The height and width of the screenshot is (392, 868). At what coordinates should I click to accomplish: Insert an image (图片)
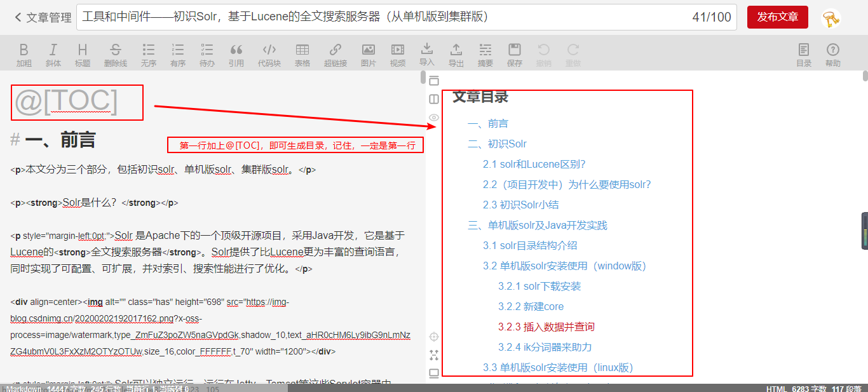coord(369,55)
